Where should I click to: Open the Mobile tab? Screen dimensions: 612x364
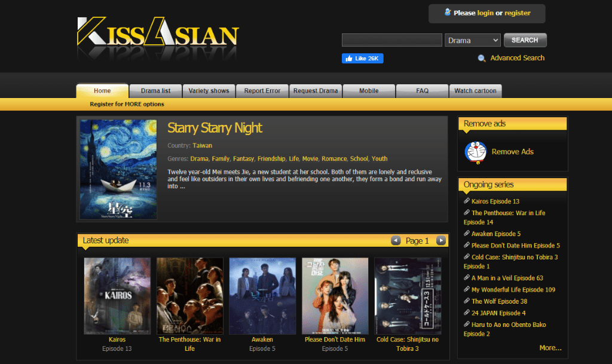(369, 91)
